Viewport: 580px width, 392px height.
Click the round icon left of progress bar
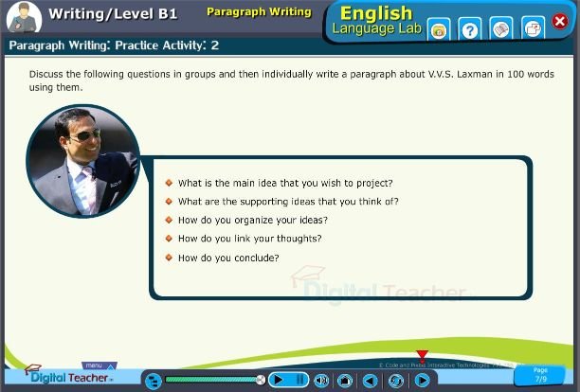click(x=153, y=380)
